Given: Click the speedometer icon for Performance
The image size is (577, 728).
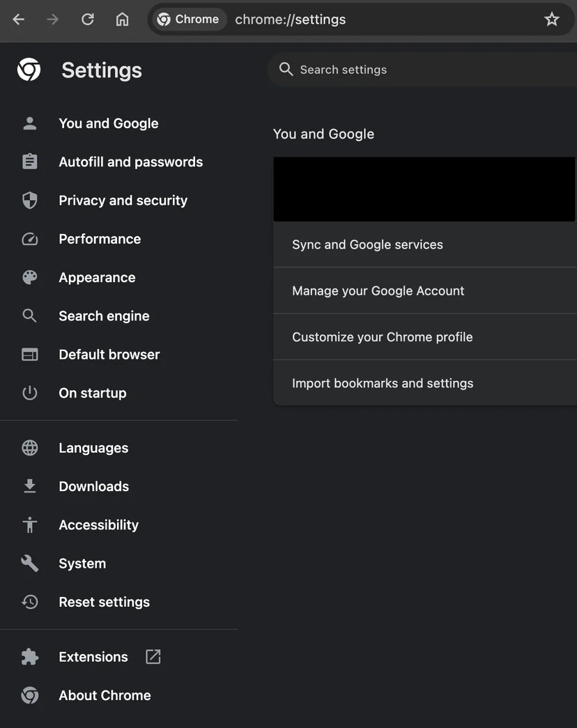Looking at the screenshot, I should coord(30,239).
